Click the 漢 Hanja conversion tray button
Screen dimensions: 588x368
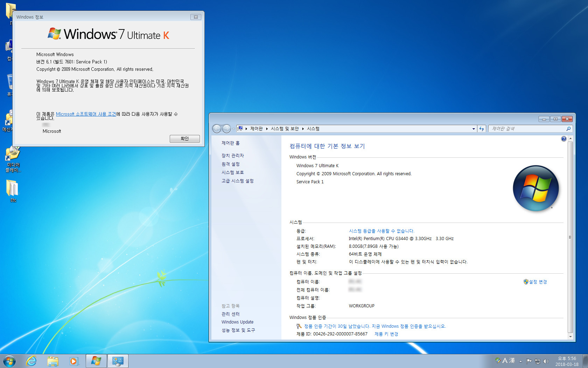pyautogui.click(x=512, y=360)
